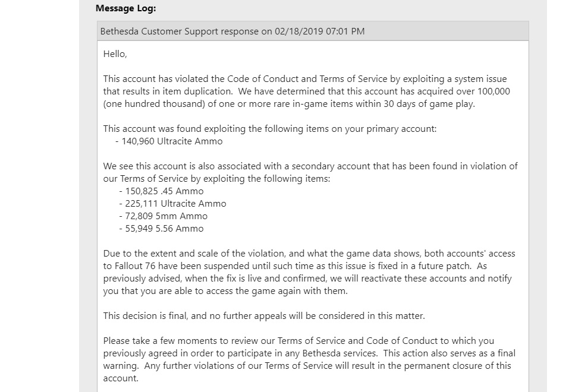Select the Bethesda Customer Support response header bar

312,31
